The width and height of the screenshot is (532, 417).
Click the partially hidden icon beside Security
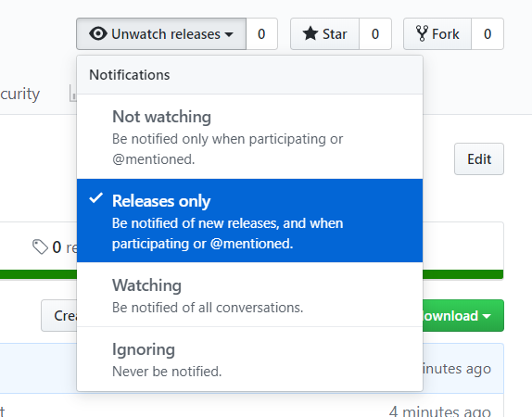73,93
